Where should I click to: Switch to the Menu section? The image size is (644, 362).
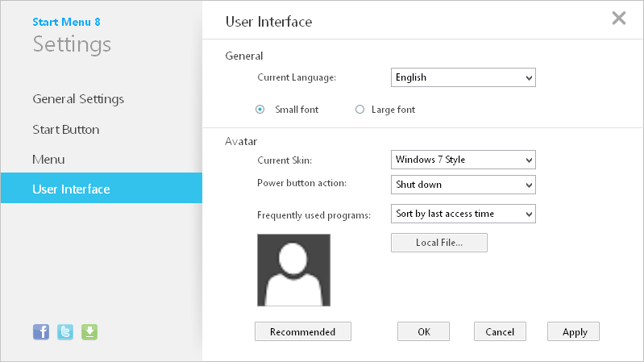[48, 160]
